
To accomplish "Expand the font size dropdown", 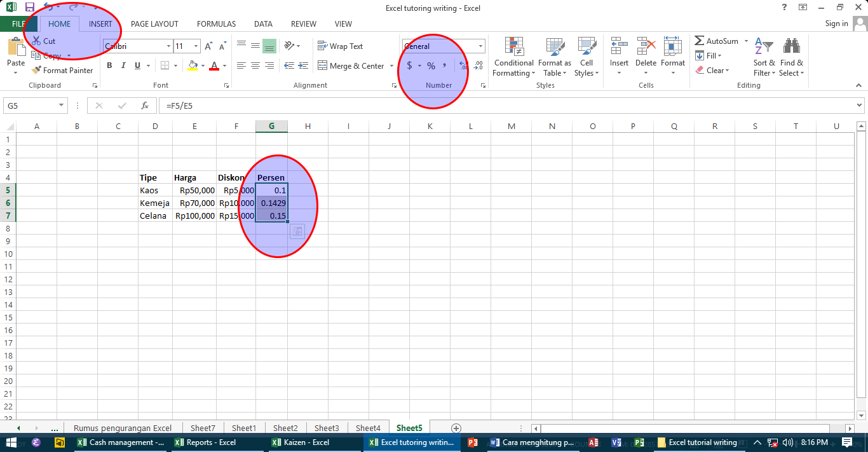I will click(x=196, y=46).
